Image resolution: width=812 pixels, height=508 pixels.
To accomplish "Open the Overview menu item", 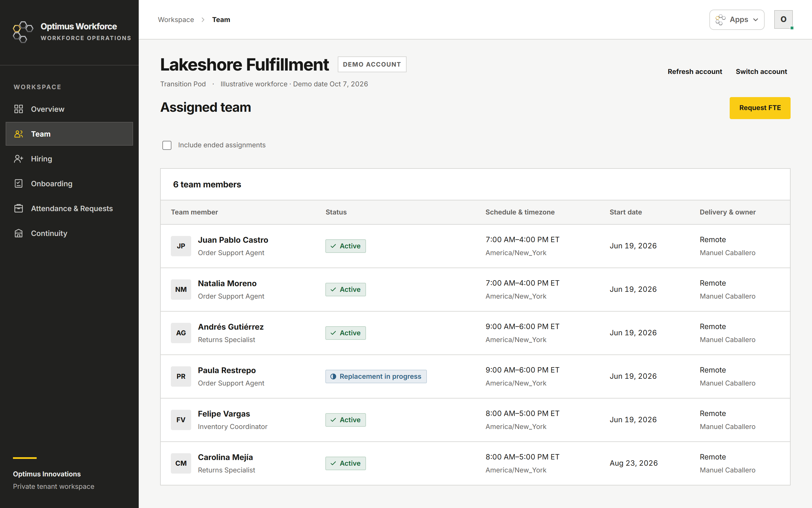I will tap(69, 109).
